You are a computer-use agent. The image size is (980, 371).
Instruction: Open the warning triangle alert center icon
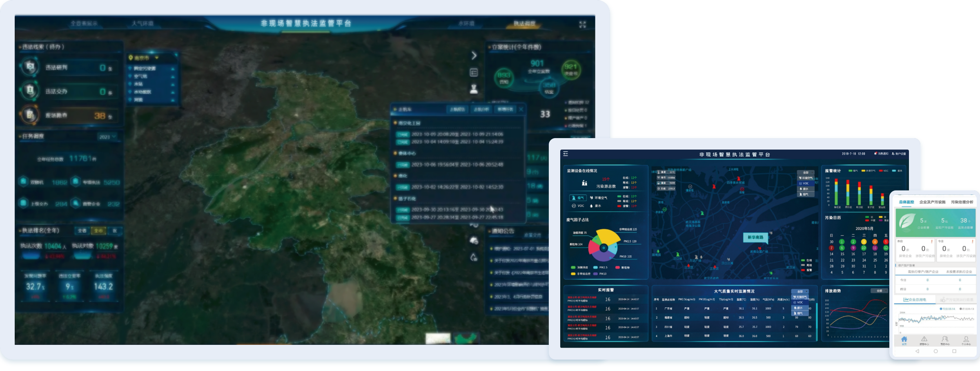(924, 340)
